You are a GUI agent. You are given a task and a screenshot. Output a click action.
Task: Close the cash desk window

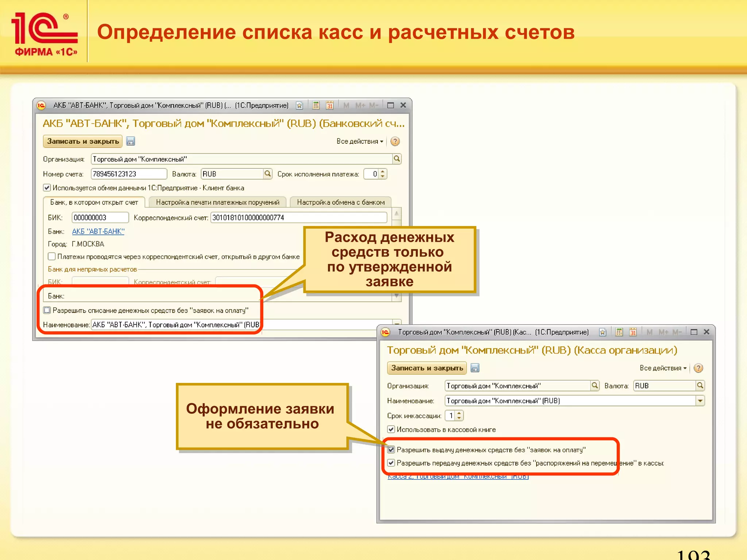[707, 332]
